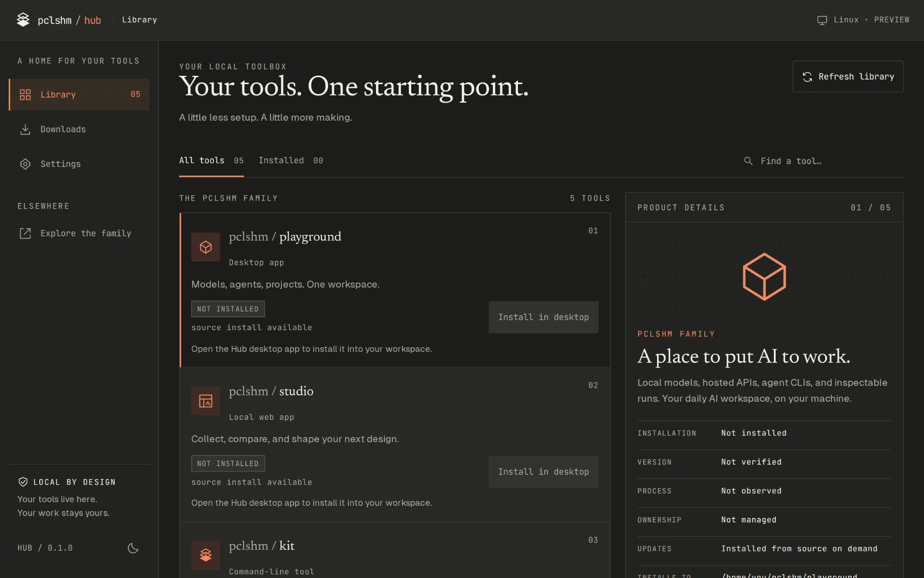Follow the Explore the family link
Viewport: 924px width, 578px height.
[79, 234]
